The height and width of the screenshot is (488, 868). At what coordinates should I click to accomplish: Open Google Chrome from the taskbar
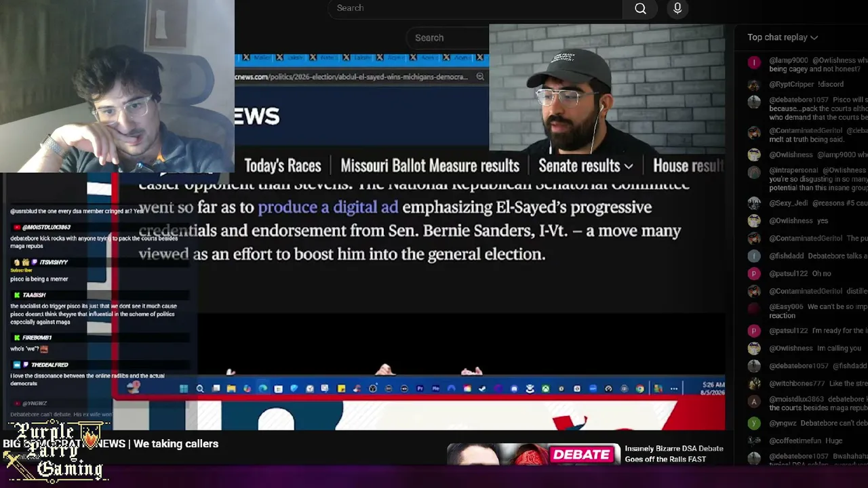pos(639,389)
